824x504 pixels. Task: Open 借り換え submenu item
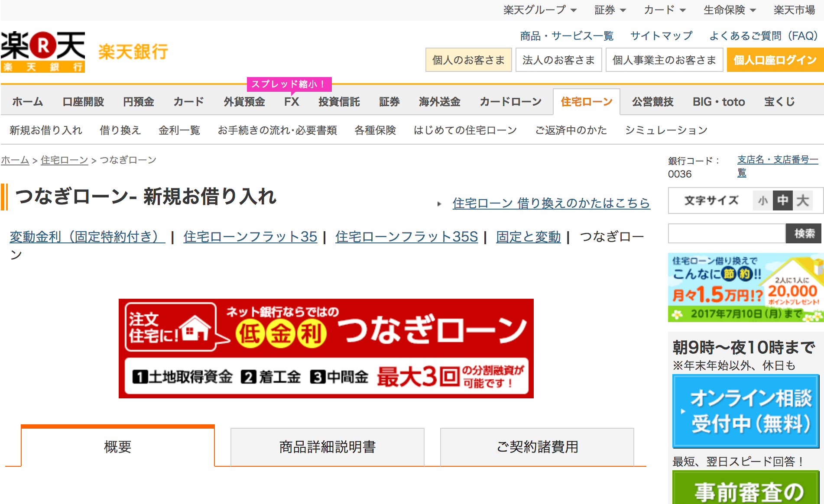point(120,130)
